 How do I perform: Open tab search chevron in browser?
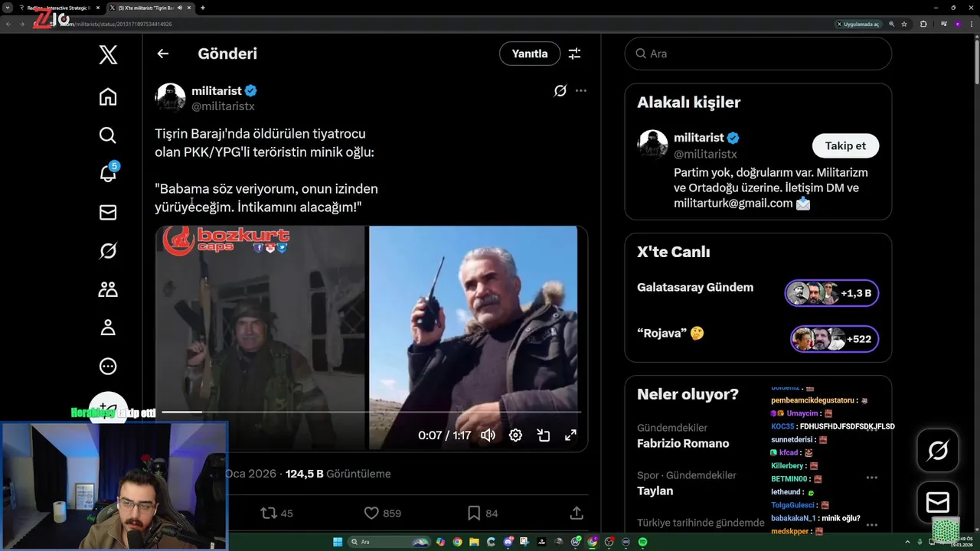click(8, 8)
